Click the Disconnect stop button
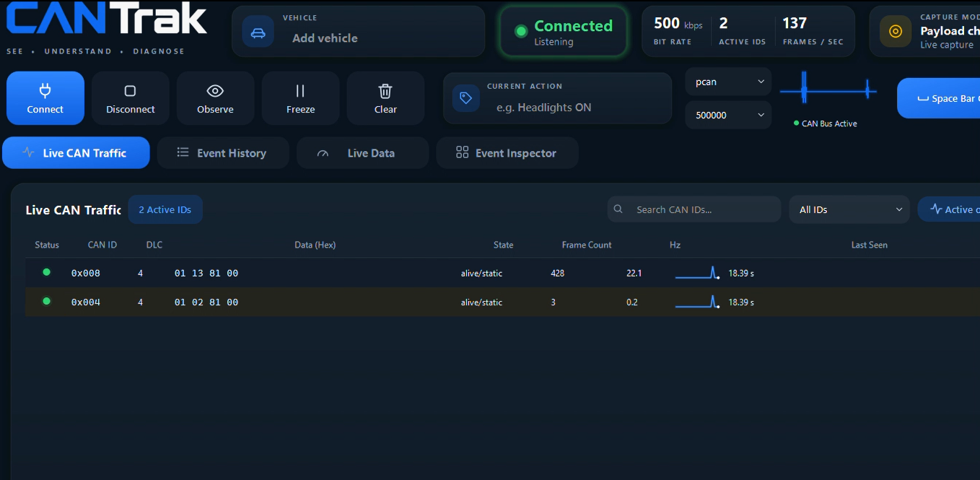 point(131,98)
